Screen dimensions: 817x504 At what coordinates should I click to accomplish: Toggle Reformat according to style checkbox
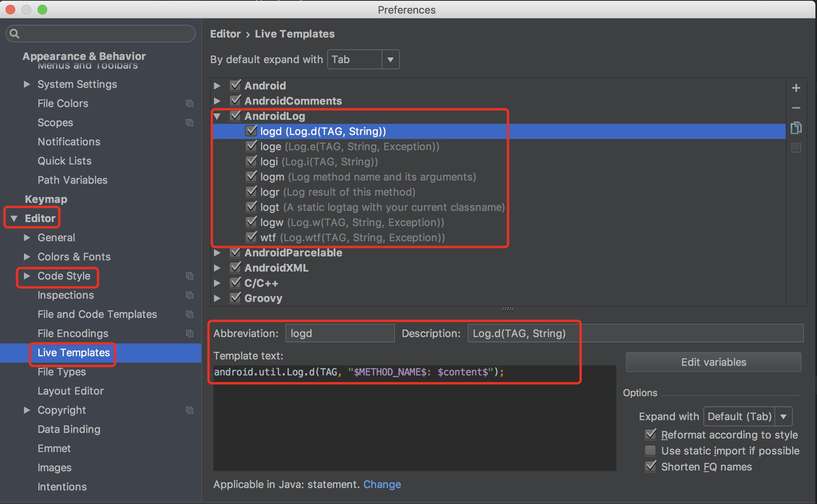[652, 435]
